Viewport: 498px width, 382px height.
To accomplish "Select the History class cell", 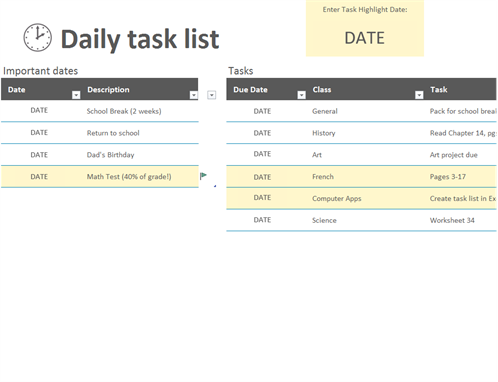I will [x=324, y=133].
